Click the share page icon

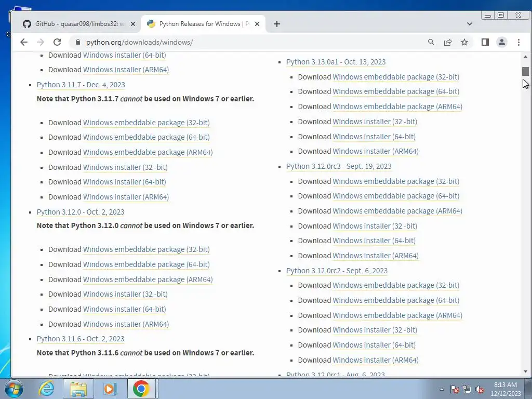(x=448, y=42)
